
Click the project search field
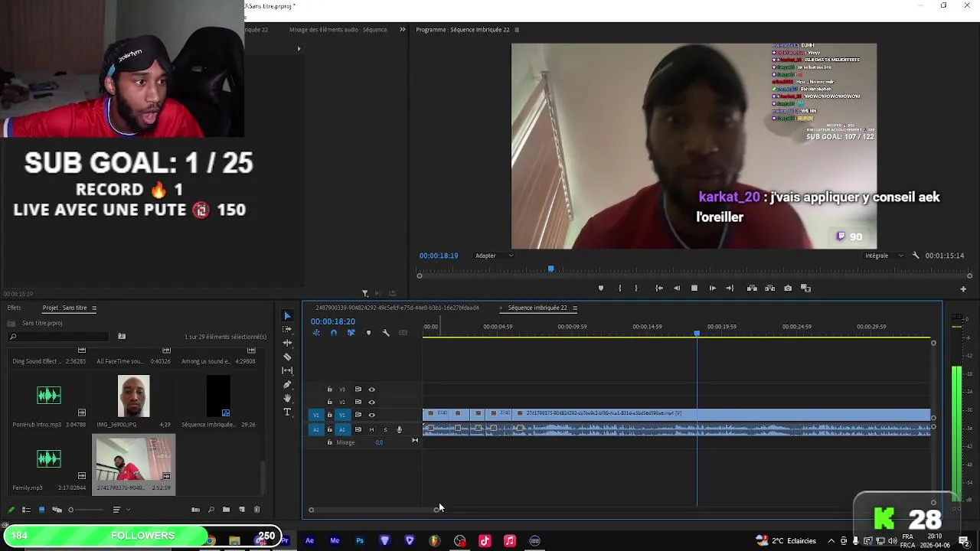pyautogui.click(x=57, y=337)
